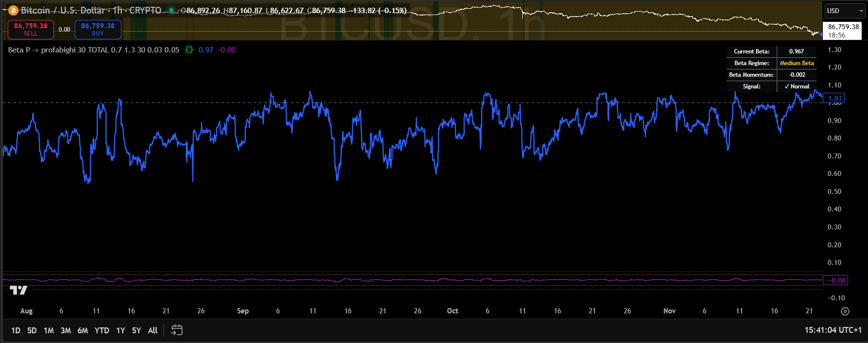This screenshot has height=343, width=868.
Task: Click the purple -0.00 axis label
Action: click(x=836, y=280)
